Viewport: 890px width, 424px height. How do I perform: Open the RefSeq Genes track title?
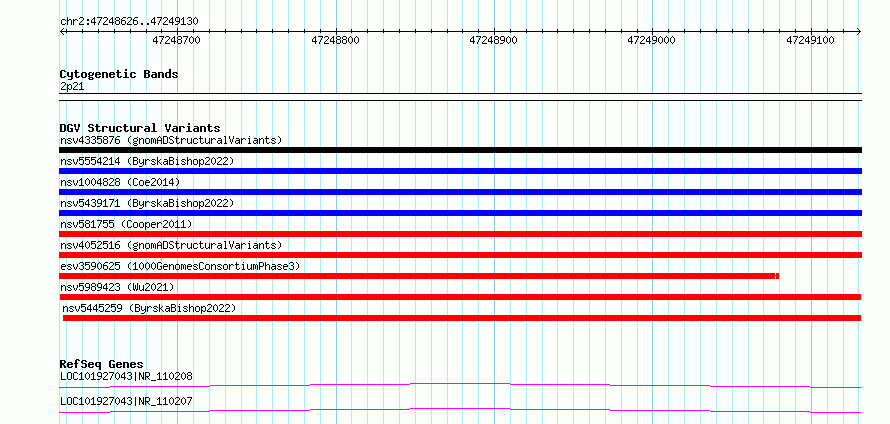tap(102, 364)
